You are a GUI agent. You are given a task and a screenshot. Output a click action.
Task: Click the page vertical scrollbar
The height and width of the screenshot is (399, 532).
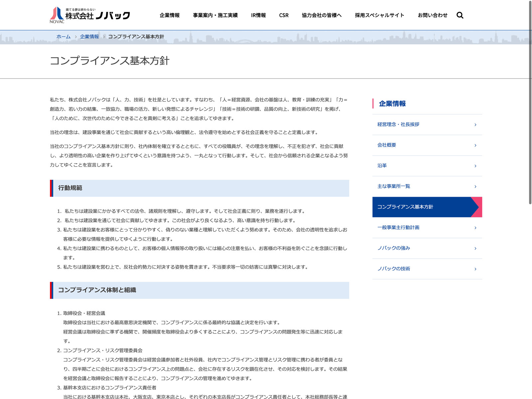(530, 100)
